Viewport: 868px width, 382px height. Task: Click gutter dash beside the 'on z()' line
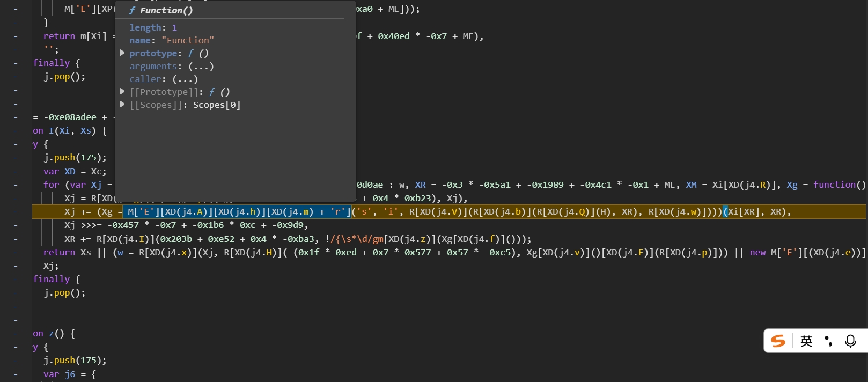point(16,334)
